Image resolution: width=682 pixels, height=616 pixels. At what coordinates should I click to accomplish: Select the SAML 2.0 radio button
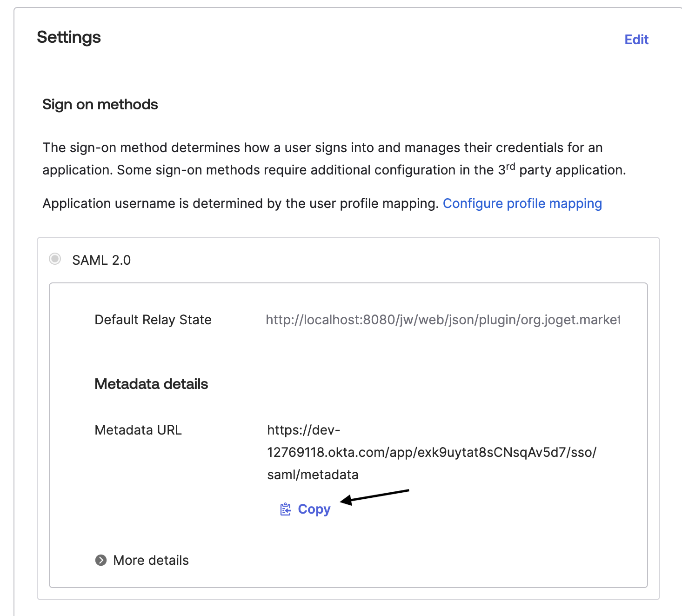[x=55, y=259]
